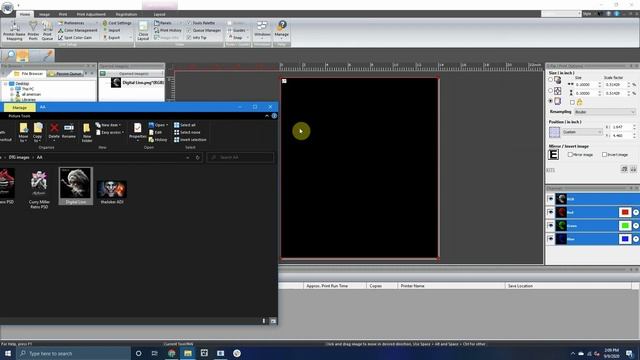The width and height of the screenshot is (640, 360).
Task: Toggle the Invert image checkbox
Action: click(x=604, y=155)
